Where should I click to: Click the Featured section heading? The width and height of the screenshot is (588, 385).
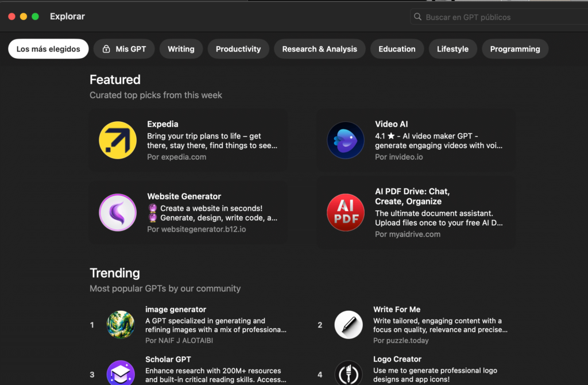pos(115,79)
